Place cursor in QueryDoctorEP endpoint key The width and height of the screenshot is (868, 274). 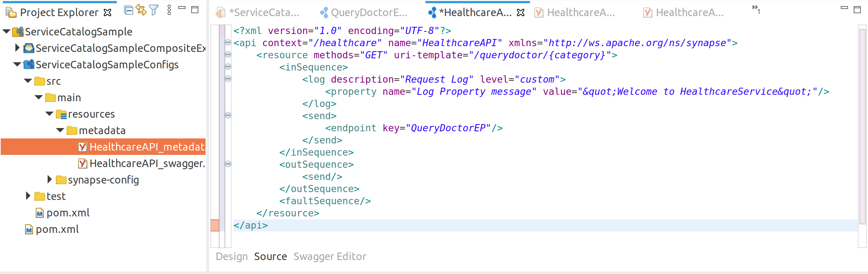448,128
